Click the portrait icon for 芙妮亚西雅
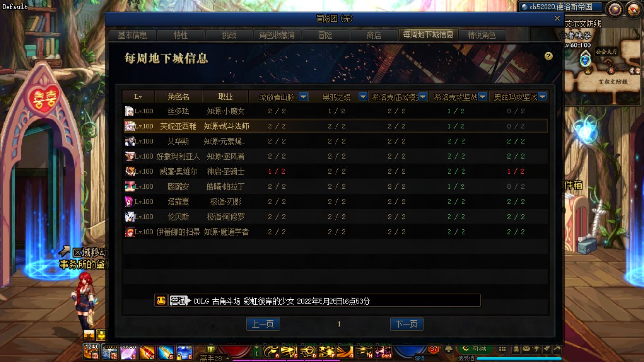Image resolution: width=644 pixels, height=362 pixels. click(x=129, y=126)
